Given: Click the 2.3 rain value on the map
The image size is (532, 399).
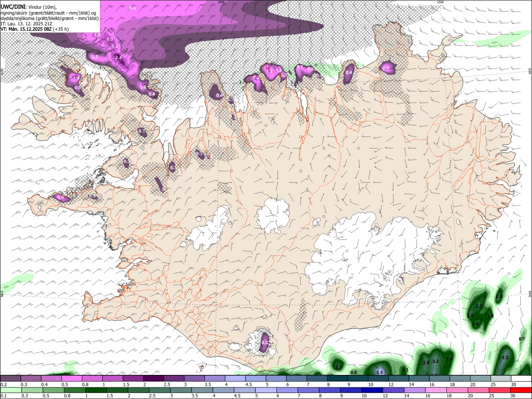Looking at the screenshot, I should (x=478, y=306).
